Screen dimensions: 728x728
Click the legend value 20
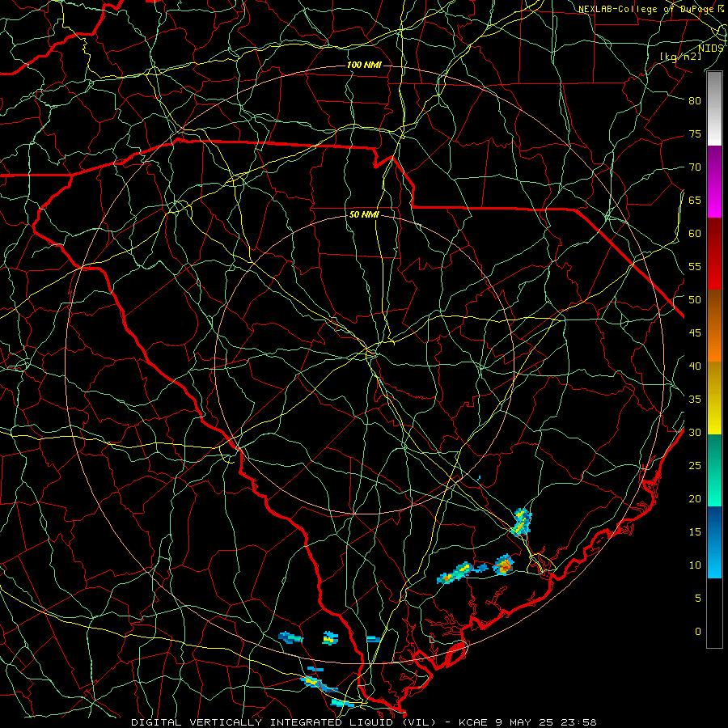[695, 499]
